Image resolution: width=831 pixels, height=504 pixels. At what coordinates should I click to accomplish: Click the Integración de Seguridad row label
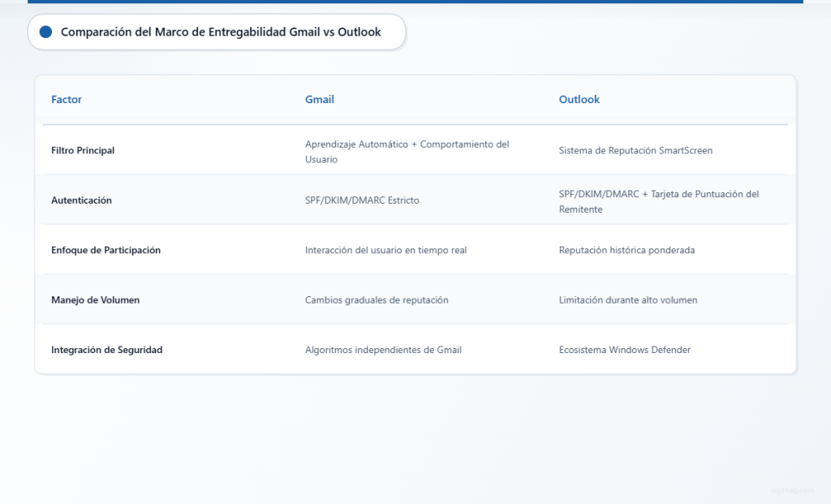coord(106,350)
